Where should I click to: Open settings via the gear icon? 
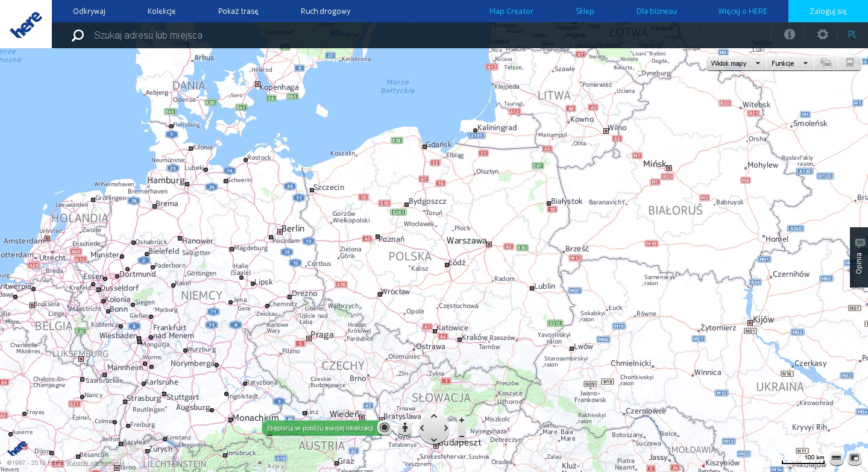pos(822,34)
